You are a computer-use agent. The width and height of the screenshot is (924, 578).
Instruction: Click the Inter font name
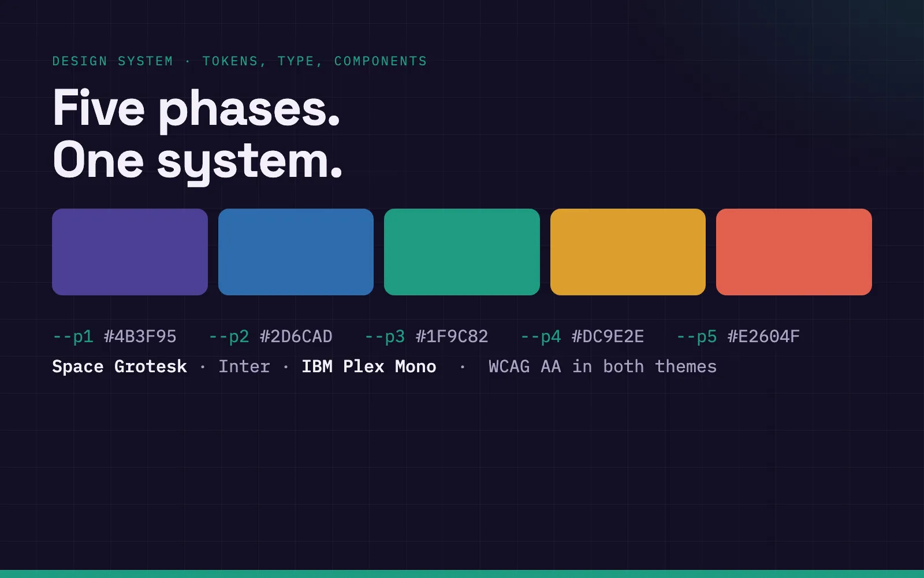(x=244, y=366)
